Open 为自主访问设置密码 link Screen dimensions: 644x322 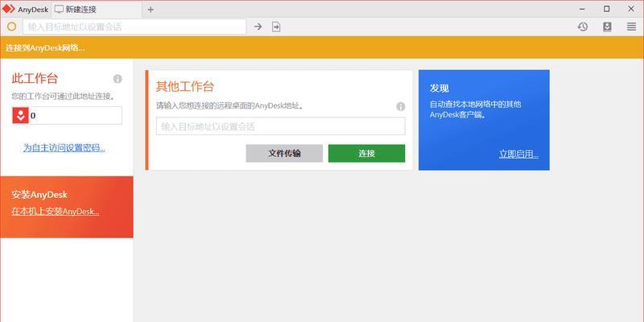tap(64, 148)
